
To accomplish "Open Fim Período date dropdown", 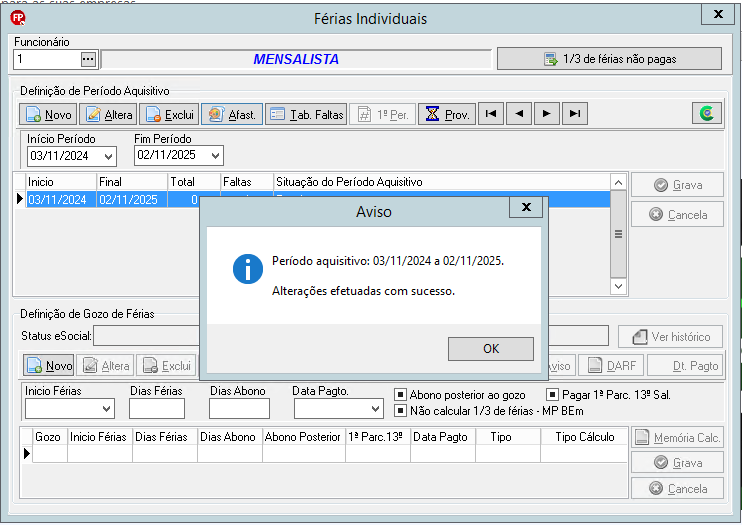I will point(215,155).
